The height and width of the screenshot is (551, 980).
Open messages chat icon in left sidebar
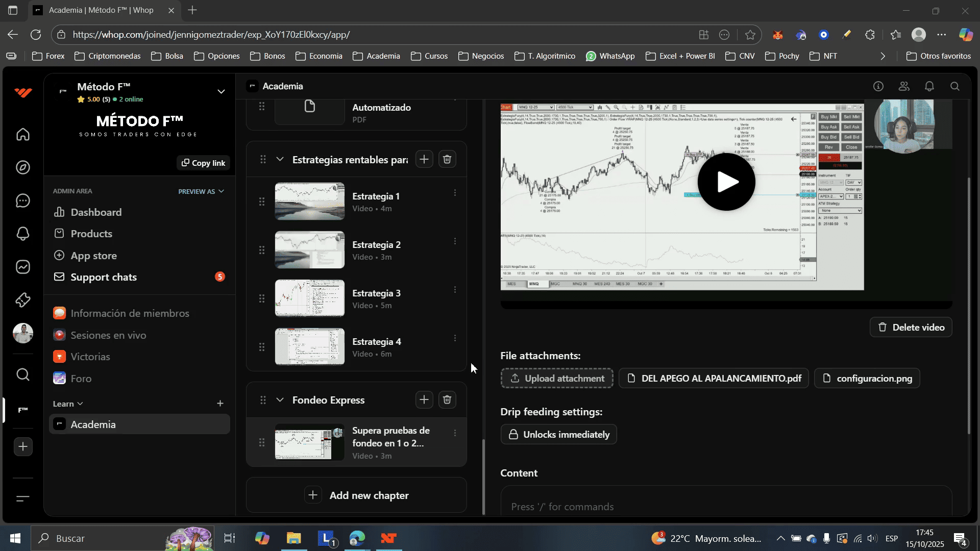coord(23,201)
